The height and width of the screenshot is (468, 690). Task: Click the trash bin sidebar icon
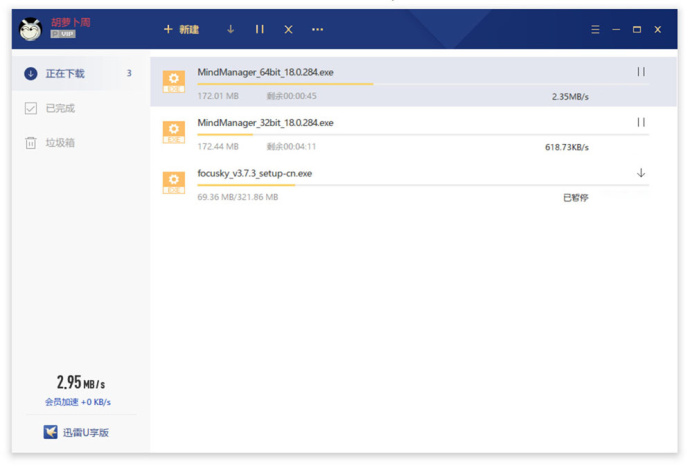[31, 143]
